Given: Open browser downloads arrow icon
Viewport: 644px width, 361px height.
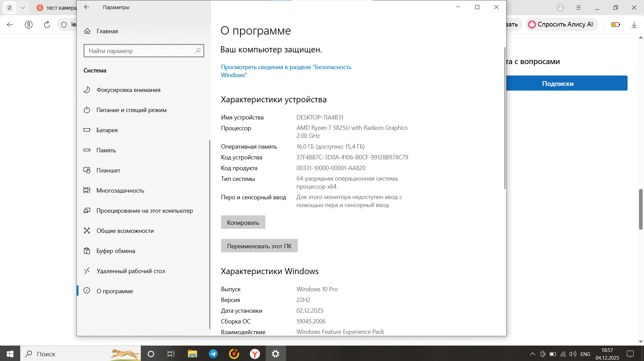Looking at the screenshot, I should pos(634,24).
